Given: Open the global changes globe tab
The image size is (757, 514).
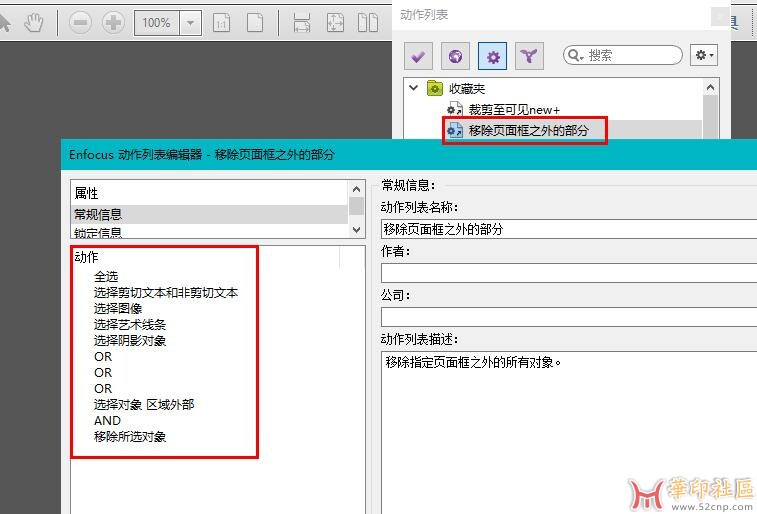Looking at the screenshot, I should 456,56.
